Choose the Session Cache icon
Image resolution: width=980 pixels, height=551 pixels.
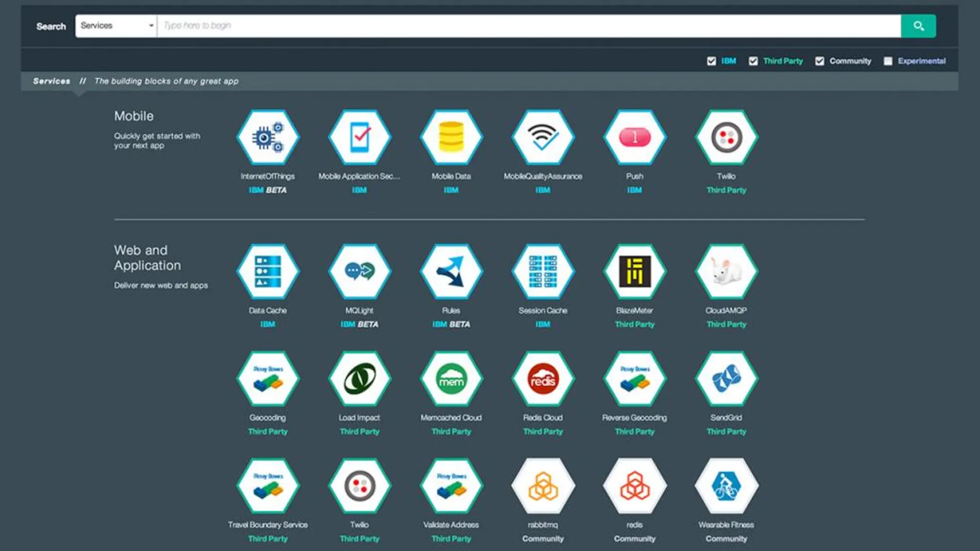point(543,272)
